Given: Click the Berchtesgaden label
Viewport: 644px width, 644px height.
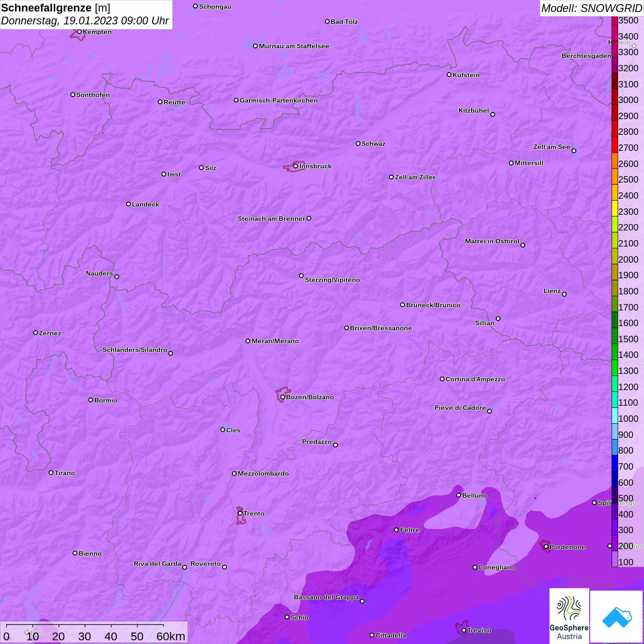Looking at the screenshot, I should pyautogui.click(x=586, y=56).
